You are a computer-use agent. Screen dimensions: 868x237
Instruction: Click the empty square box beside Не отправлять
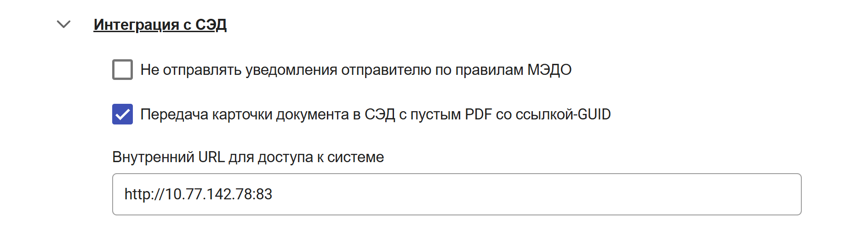point(122,70)
